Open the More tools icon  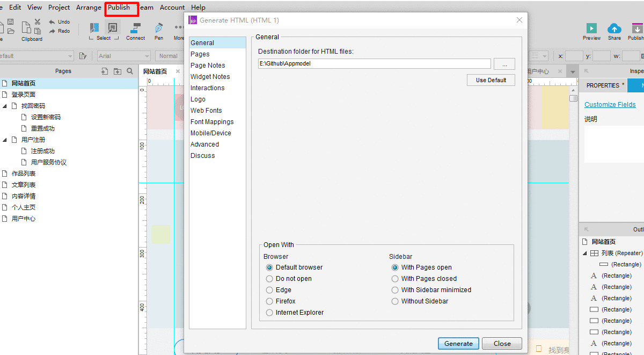tap(179, 27)
